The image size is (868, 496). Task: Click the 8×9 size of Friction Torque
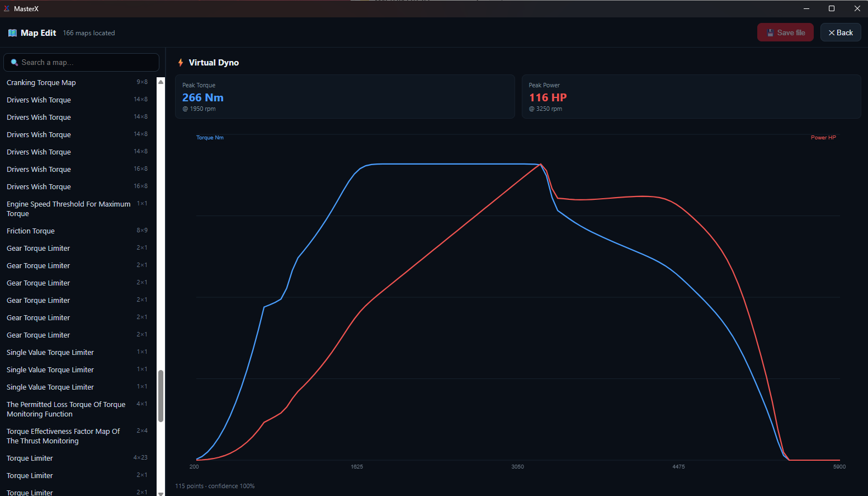tap(142, 230)
